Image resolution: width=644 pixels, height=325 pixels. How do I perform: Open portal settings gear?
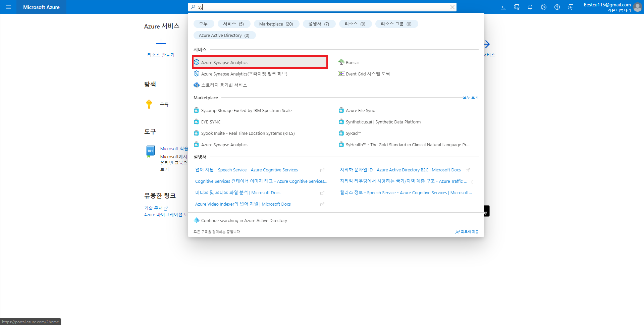pyautogui.click(x=544, y=7)
